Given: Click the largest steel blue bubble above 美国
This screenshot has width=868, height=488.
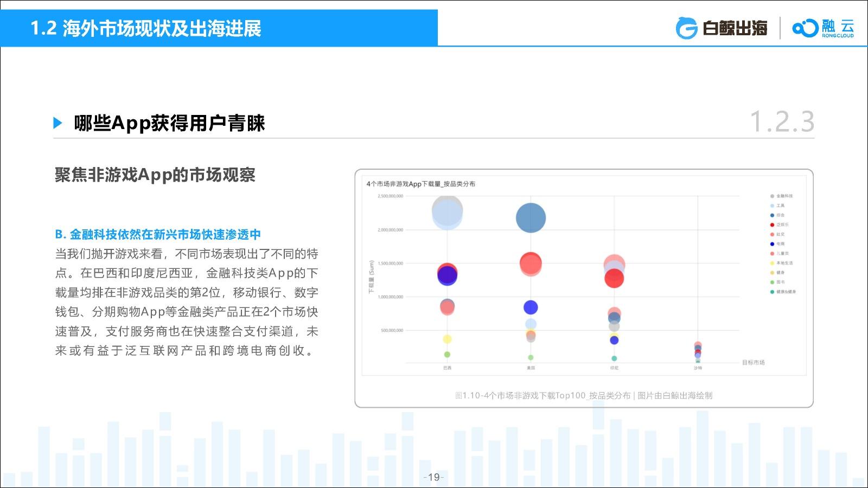Looking at the screenshot, I should 531,218.
